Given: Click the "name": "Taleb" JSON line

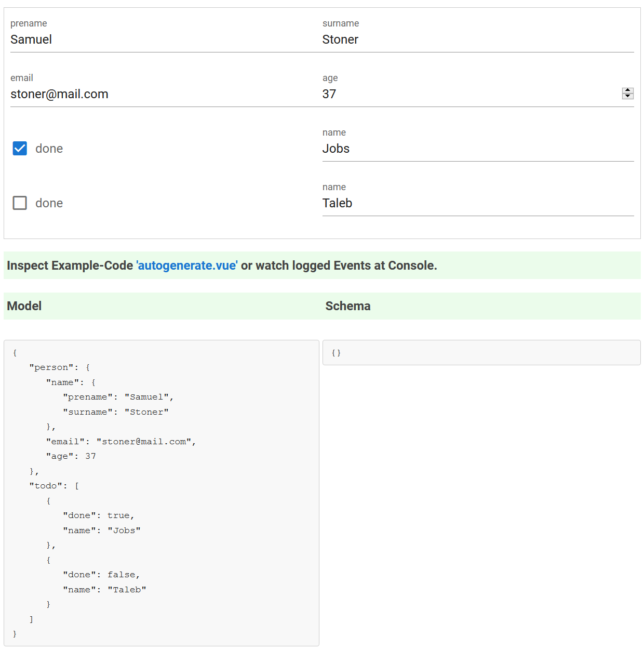Looking at the screenshot, I should [104, 590].
